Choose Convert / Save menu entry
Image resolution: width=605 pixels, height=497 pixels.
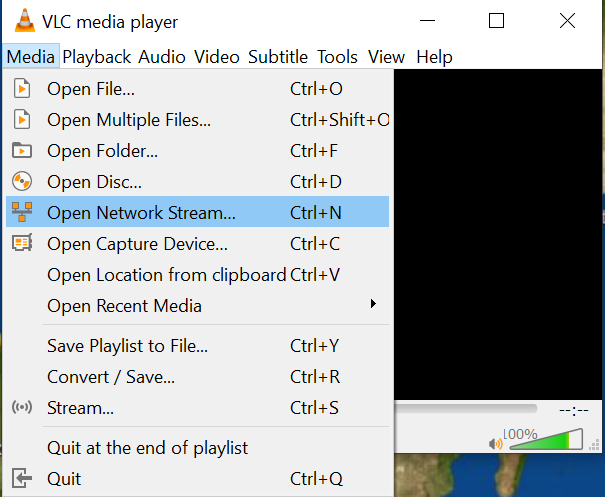(x=111, y=377)
